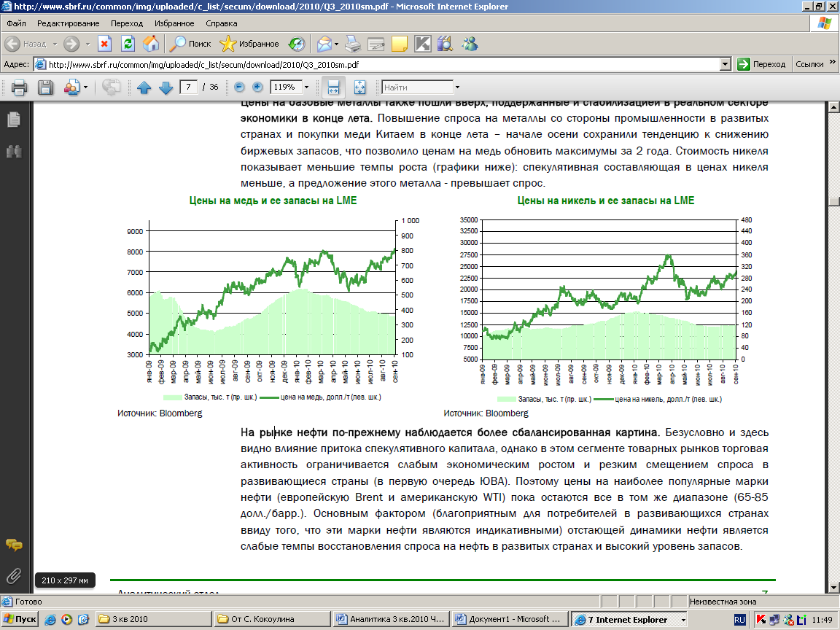Viewport: 840px width, 630px height.
Task: Open the Редактирование menu
Action: click(68, 23)
